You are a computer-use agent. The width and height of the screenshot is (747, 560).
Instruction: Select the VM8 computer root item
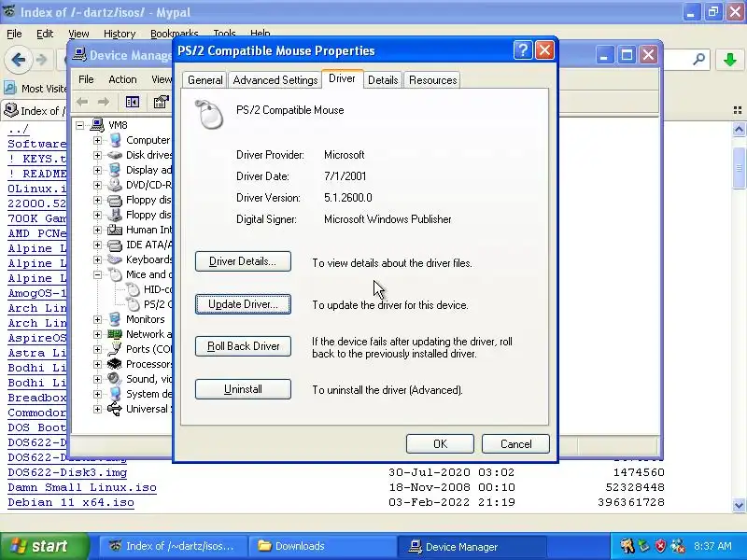pyautogui.click(x=118, y=125)
